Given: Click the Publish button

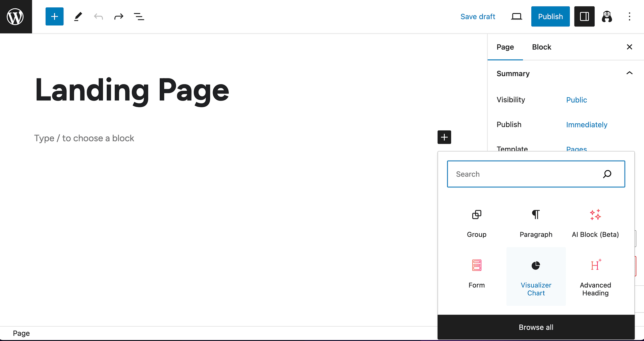Looking at the screenshot, I should coord(550,16).
